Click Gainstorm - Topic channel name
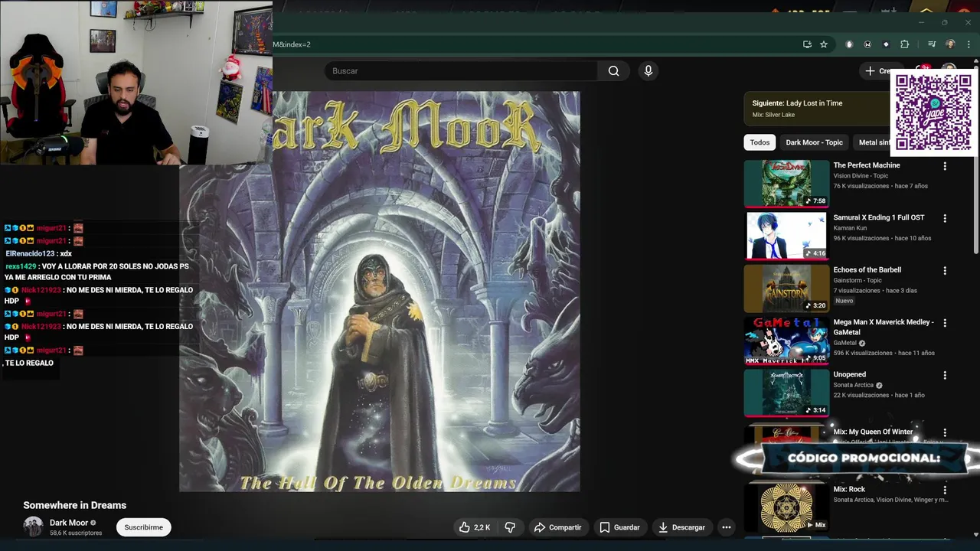980x551 pixels. (857, 281)
